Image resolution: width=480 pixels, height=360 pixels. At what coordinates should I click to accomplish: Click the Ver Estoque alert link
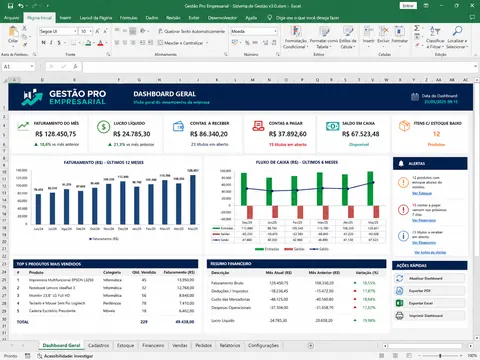pos(422,193)
